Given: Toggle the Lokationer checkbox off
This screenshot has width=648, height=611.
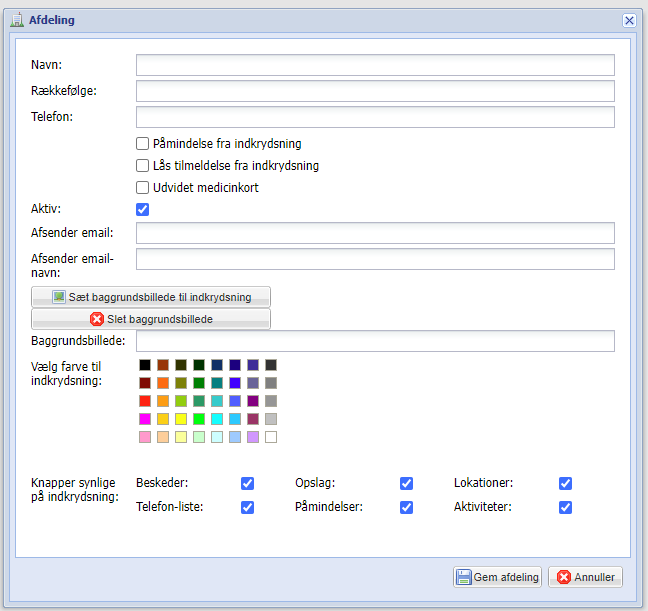Looking at the screenshot, I should [565, 483].
